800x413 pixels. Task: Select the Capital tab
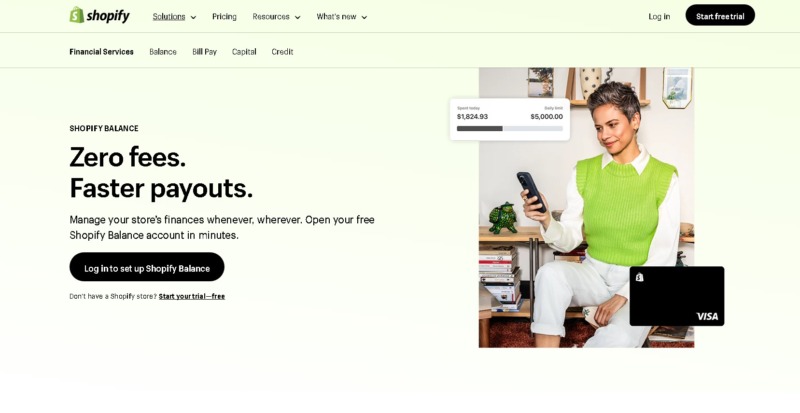244,52
